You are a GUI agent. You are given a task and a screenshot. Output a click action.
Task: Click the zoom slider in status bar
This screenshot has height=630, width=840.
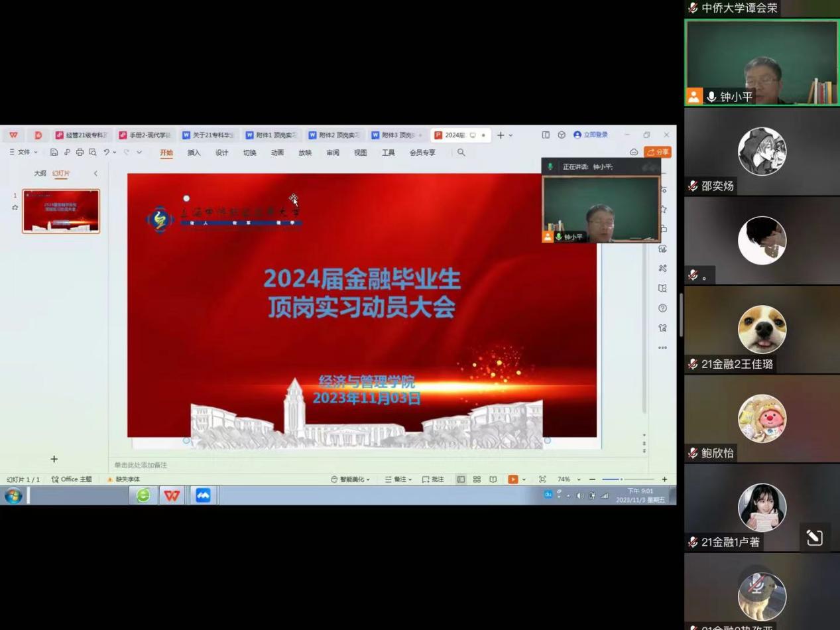pos(621,479)
